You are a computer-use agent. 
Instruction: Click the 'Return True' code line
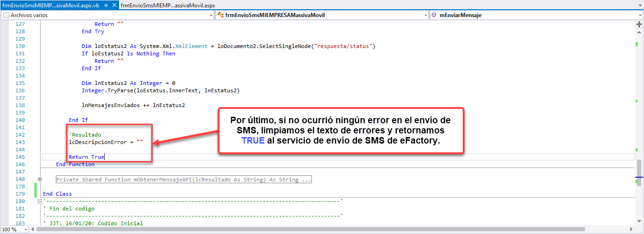coord(87,157)
